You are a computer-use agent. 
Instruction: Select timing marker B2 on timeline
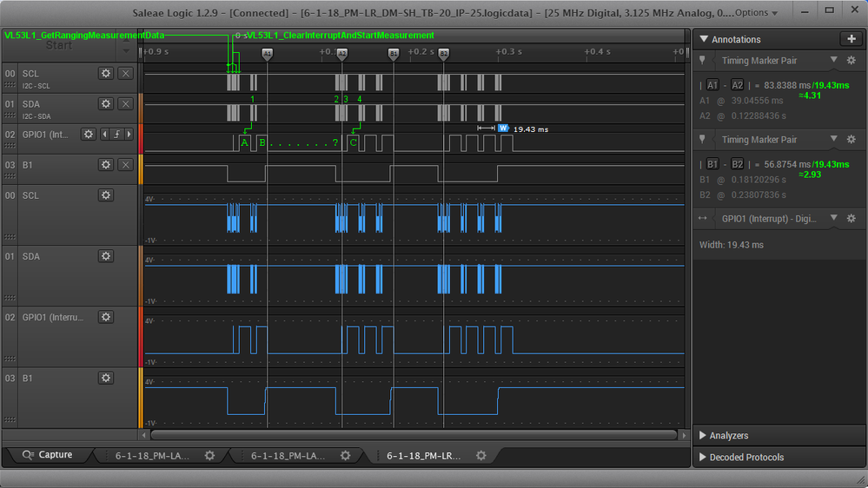(x=444, y=54)
